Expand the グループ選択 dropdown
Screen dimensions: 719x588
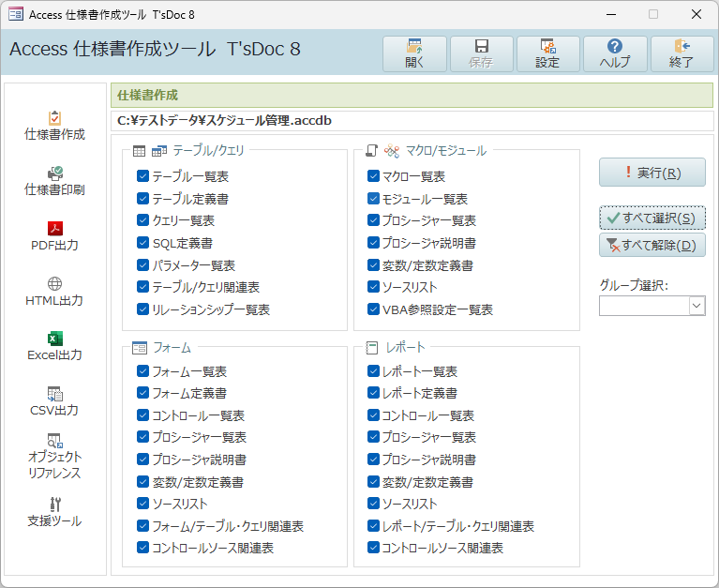697,306
